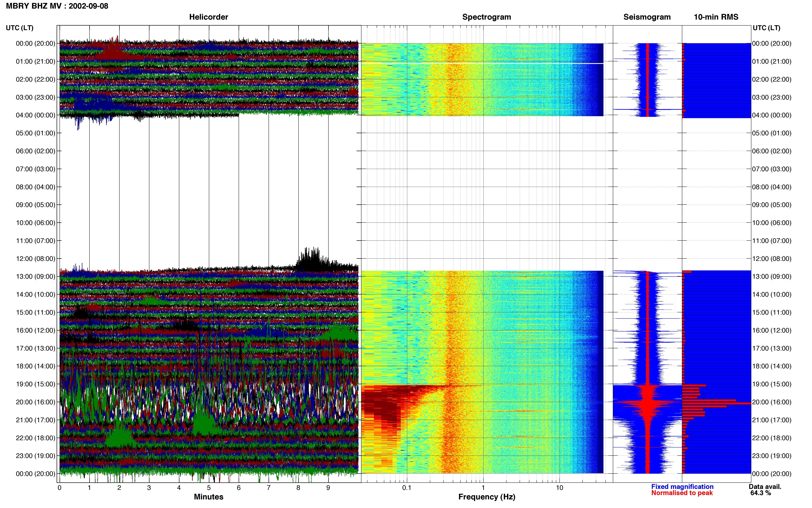Click the Seismogram panel heading

647,17
